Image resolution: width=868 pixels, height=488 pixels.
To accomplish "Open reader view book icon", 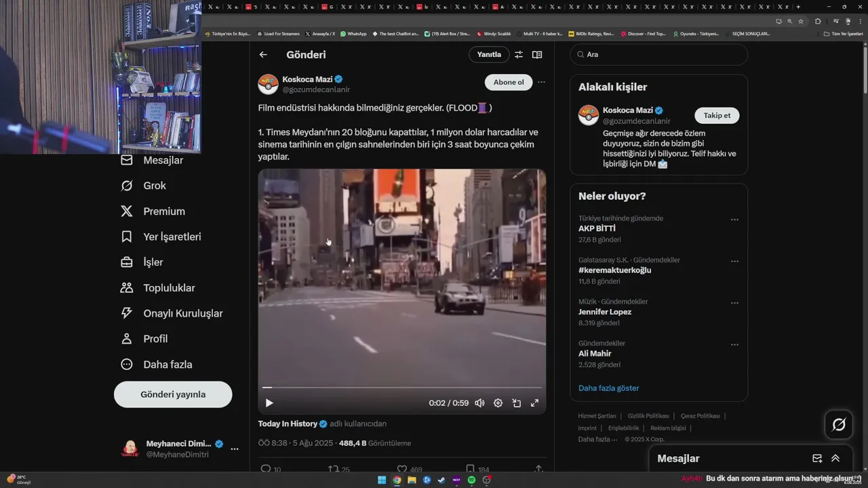I will [x=537, y=55].
